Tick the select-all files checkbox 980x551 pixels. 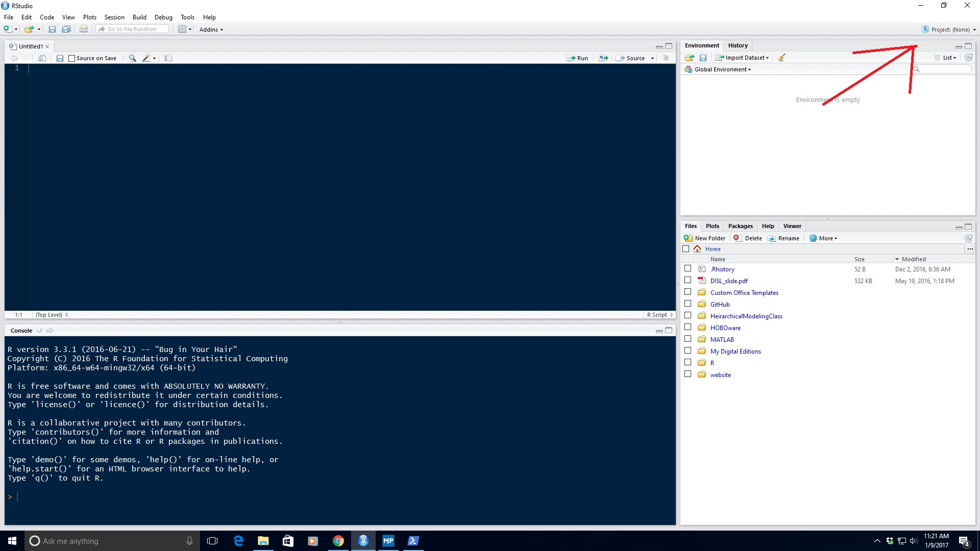tap(686, 249)
